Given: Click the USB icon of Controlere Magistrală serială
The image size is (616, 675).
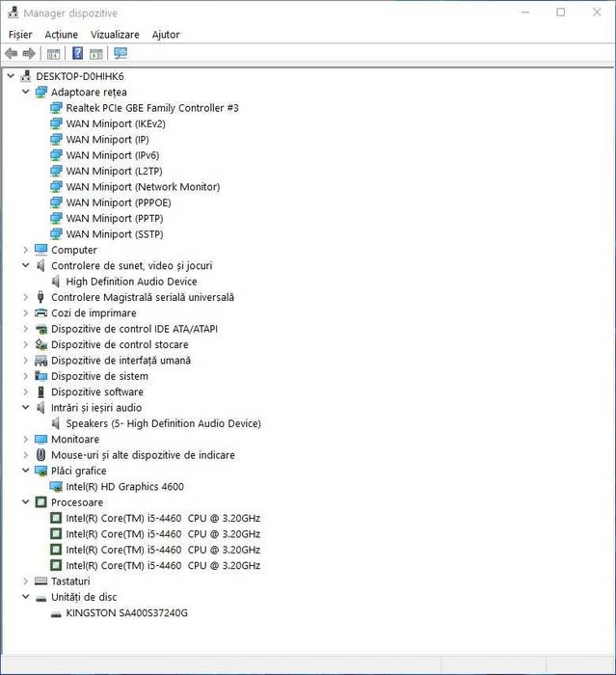Looking at the screenshot, I should tap(40, 297).
